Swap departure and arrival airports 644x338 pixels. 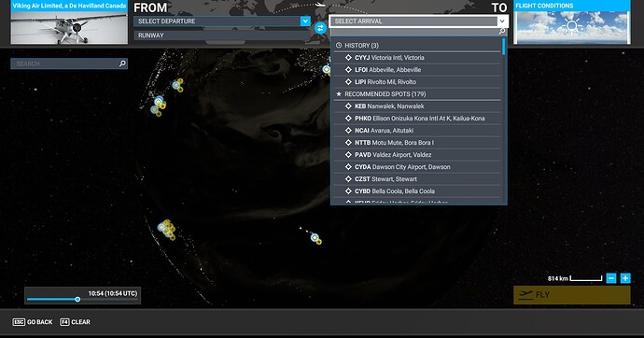point(320,28)
